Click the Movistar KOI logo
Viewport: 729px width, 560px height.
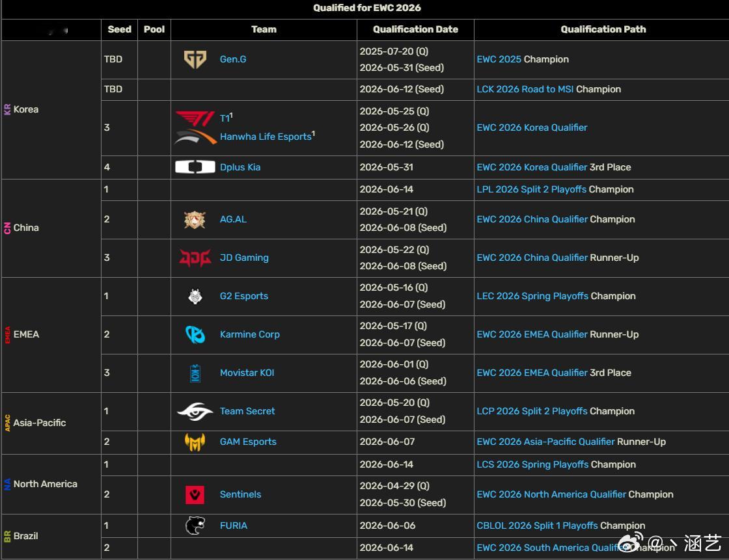pyautogui.click(x=195, y=373)
